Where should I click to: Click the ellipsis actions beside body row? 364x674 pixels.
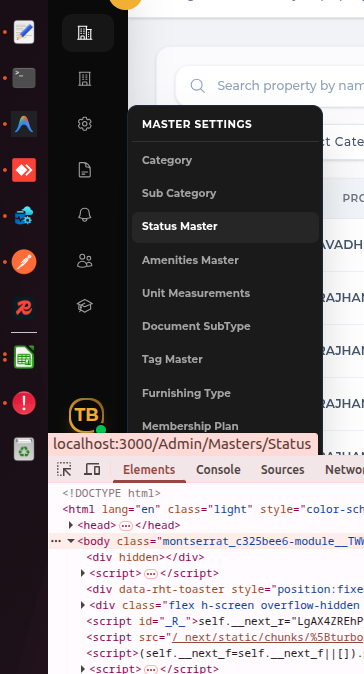[56, 541]
